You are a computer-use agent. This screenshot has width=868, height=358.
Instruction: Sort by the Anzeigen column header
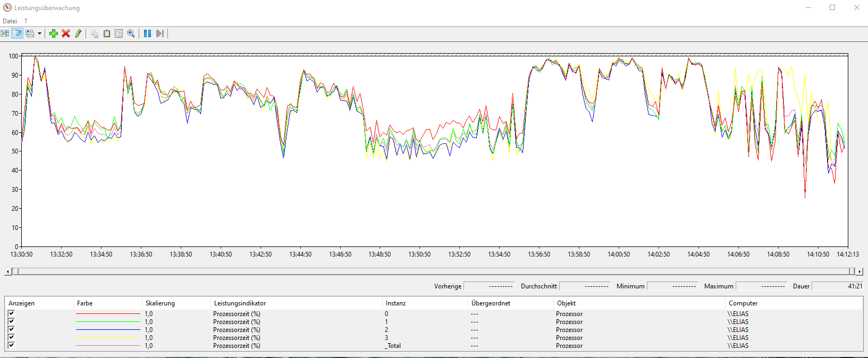click(x=39, y=303)
